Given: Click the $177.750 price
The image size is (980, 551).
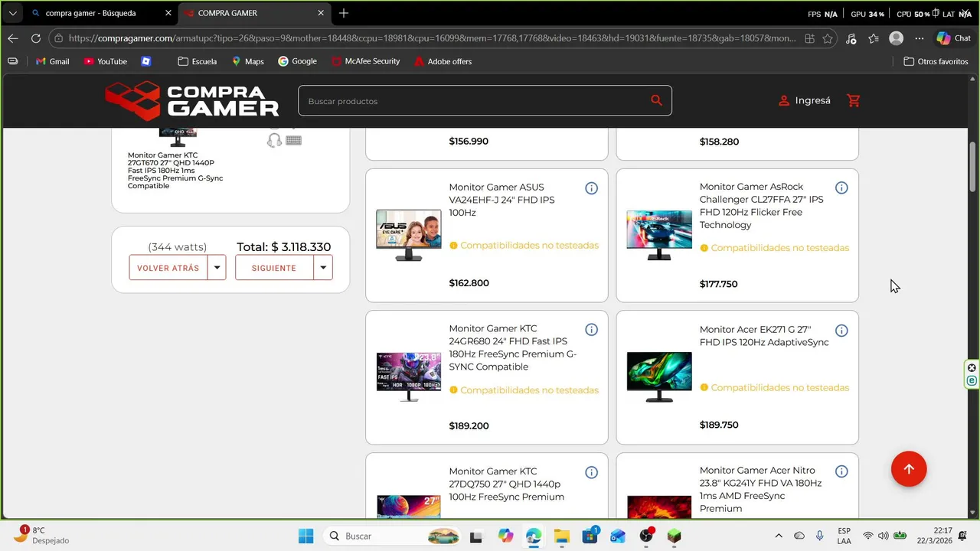Looking at the screenshot, I should click(x=718, y=284).
